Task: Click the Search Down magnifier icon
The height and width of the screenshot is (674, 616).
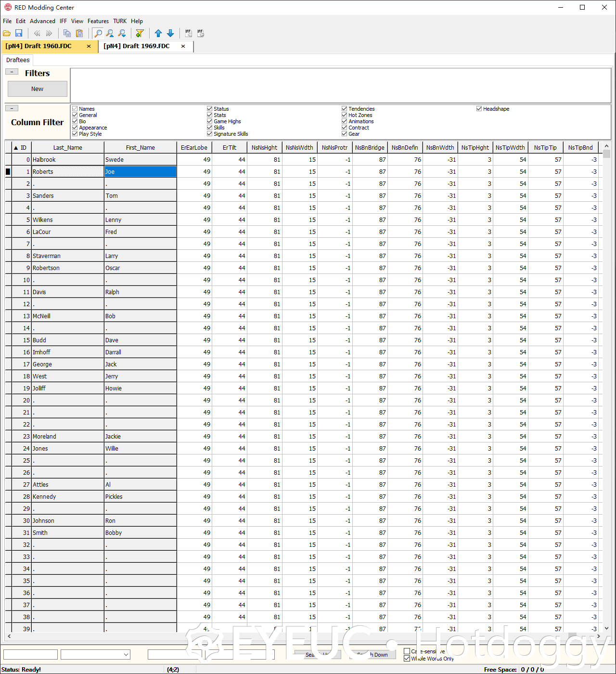Action: 122,33
